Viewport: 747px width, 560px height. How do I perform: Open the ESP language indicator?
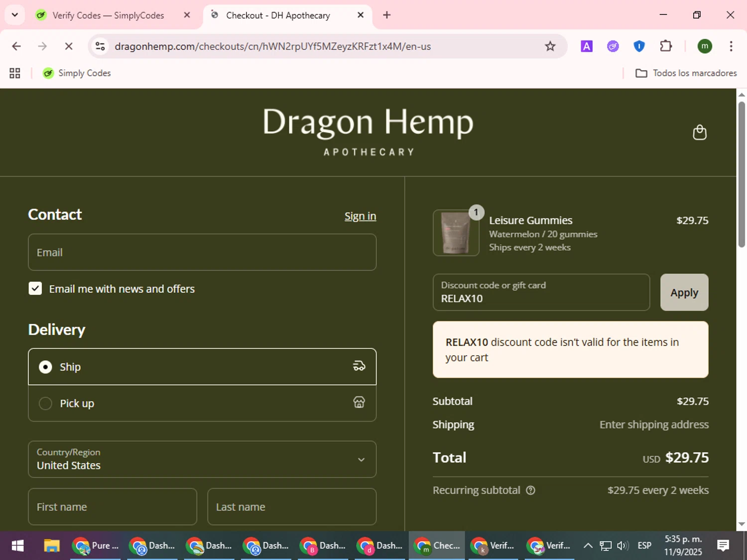point(644,546)
